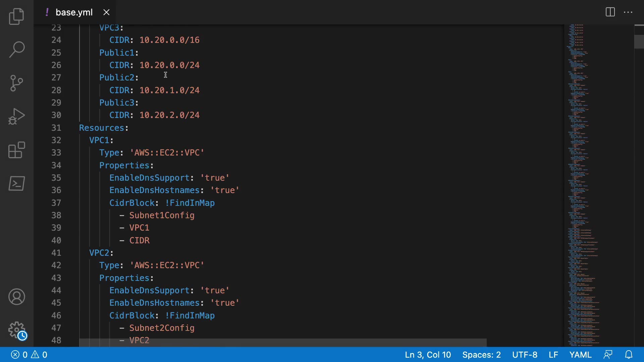The height and width of the screenshot is (362, 644).
Task: Open the Explorer view in activity bar
Action: 16,16
